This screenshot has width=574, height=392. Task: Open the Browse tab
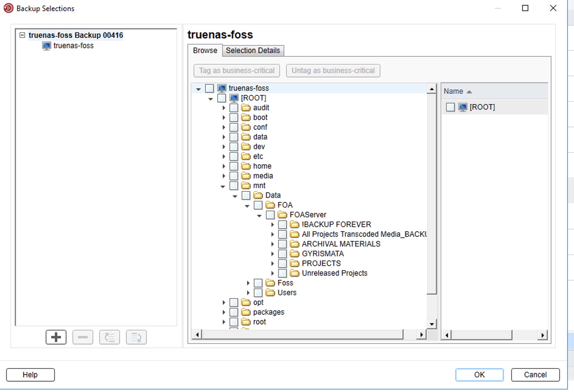(x=205, y=51)
